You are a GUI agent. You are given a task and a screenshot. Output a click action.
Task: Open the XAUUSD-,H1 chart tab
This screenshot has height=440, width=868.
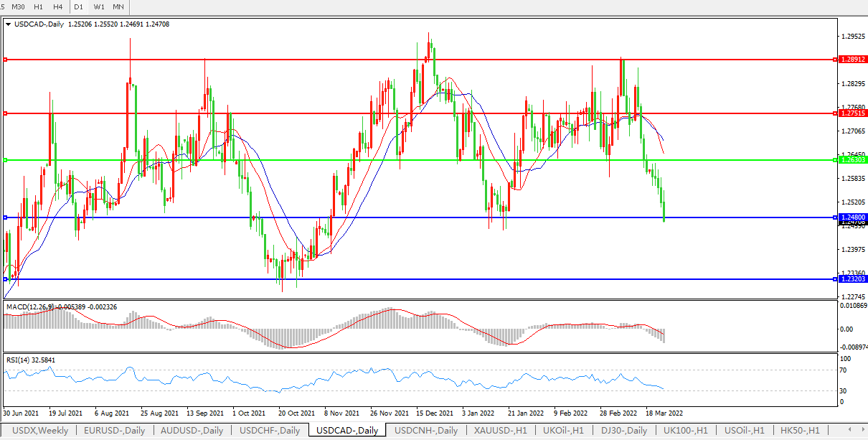pos(500,431)
